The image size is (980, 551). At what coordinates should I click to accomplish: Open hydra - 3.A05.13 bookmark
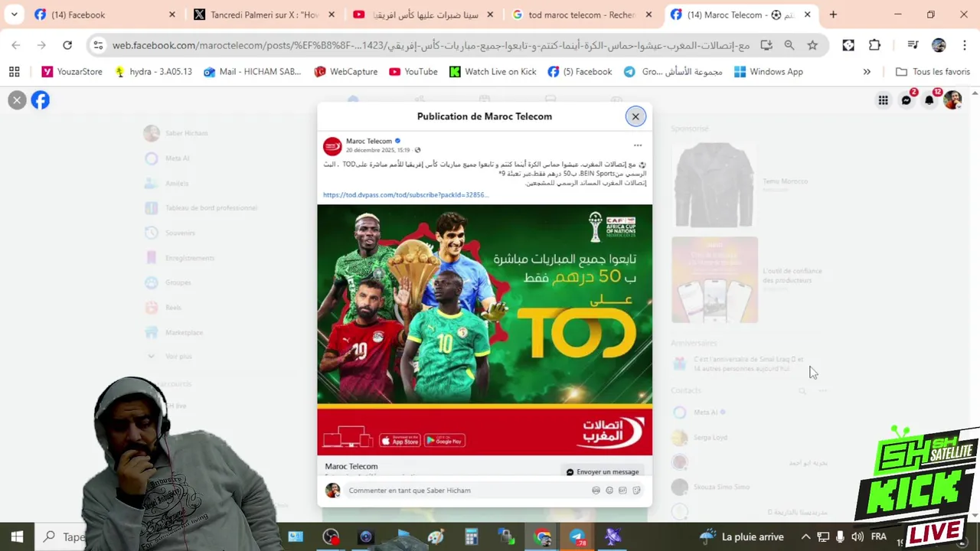(153, 72)
